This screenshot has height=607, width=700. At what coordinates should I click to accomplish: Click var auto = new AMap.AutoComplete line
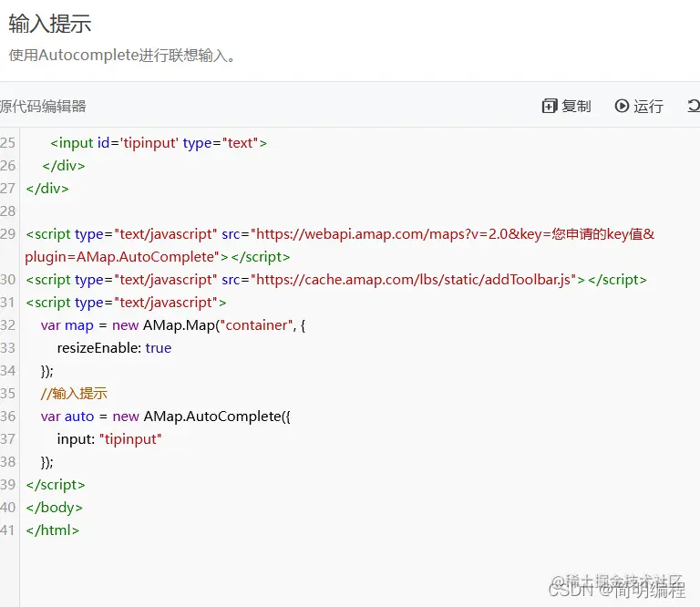coord(166,417)
